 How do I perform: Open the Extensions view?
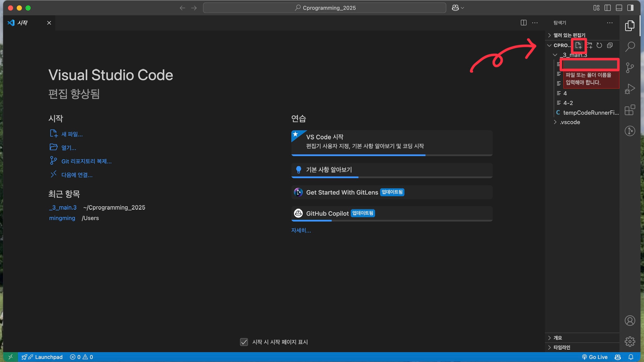click(630, 110)
